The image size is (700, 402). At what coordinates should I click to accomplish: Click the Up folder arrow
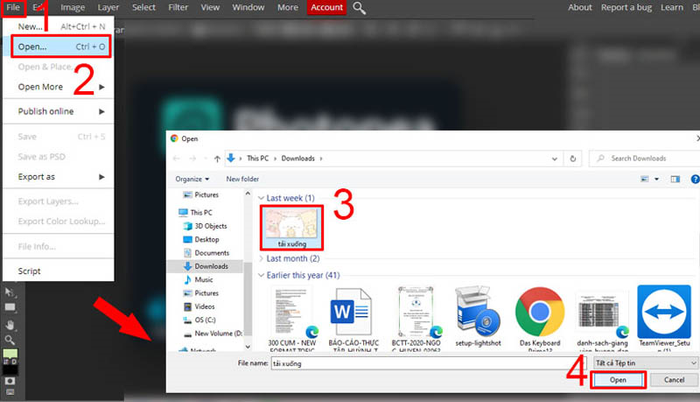tap(217, 159)
